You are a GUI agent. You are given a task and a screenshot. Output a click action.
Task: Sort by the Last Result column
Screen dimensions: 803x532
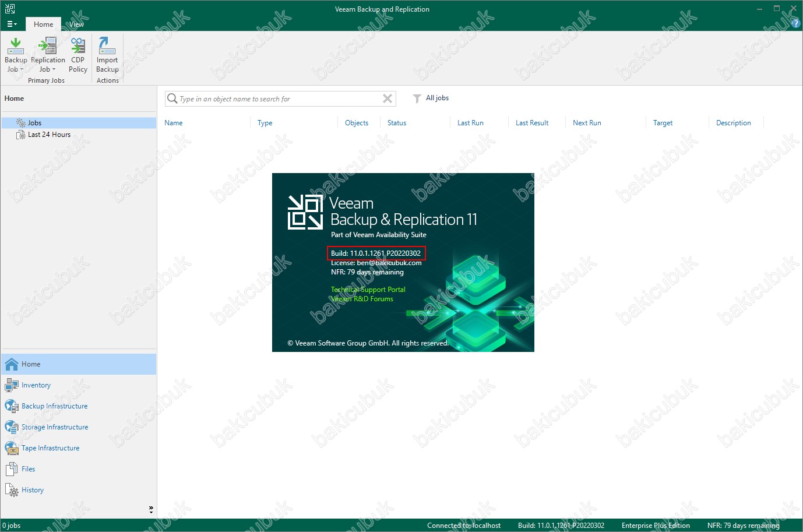[x=532, y=123]
